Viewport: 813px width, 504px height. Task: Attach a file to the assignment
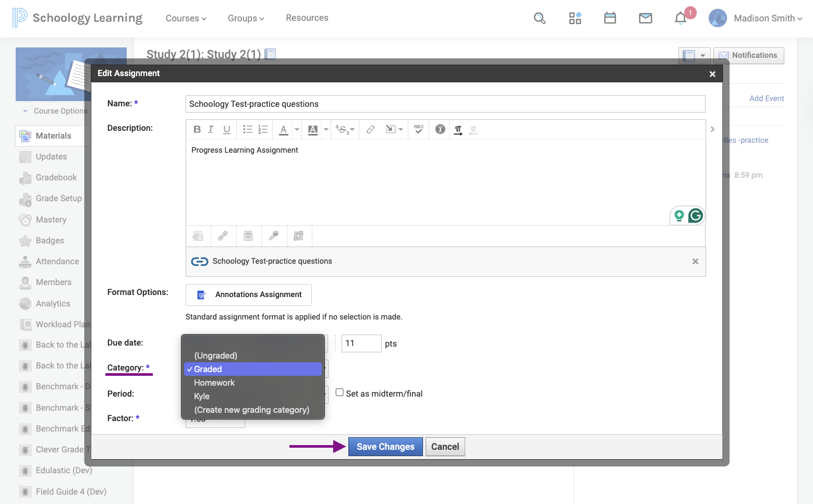click(x=198, y=236)
